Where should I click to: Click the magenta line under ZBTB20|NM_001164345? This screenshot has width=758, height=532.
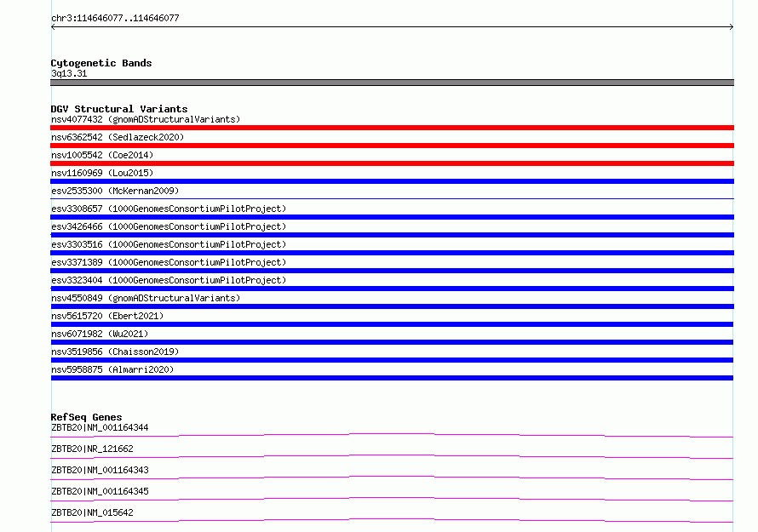pos(392,499)
